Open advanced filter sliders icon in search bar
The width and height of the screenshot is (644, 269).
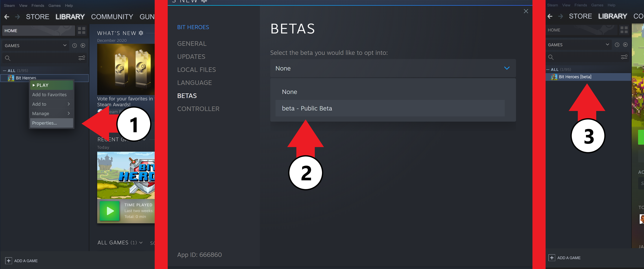coord(82,58)
